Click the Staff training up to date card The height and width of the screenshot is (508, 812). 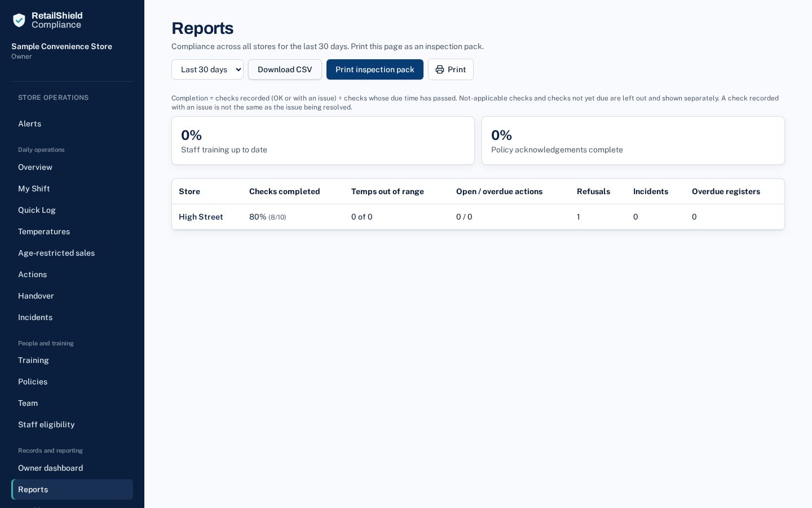(323, 141)
